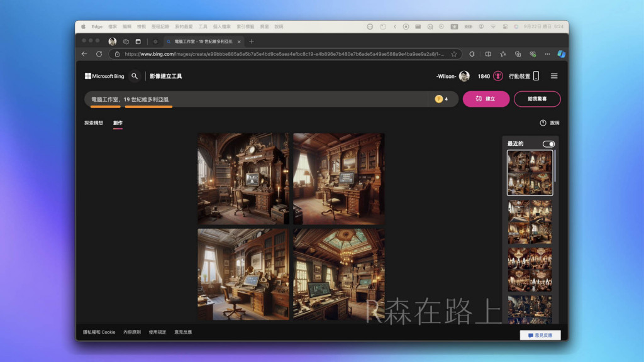This screenshot has height=362, width=644.
Task: Select the second recent creation thumbnail
Action: point(530,222)
